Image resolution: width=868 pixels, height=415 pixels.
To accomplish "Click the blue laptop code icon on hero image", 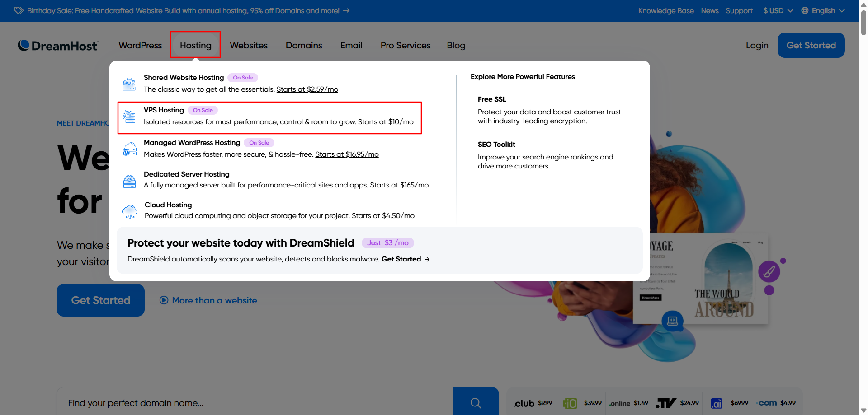I will [x=672, y=321].
